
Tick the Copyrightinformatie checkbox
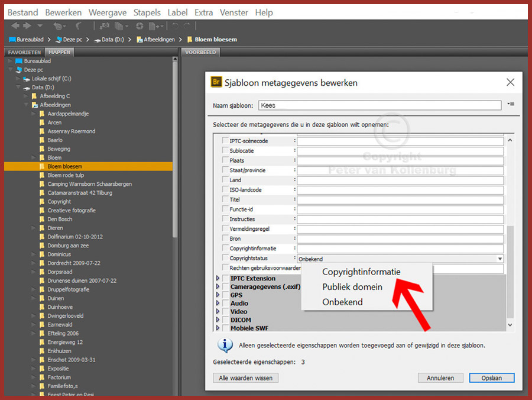point(225,248)
